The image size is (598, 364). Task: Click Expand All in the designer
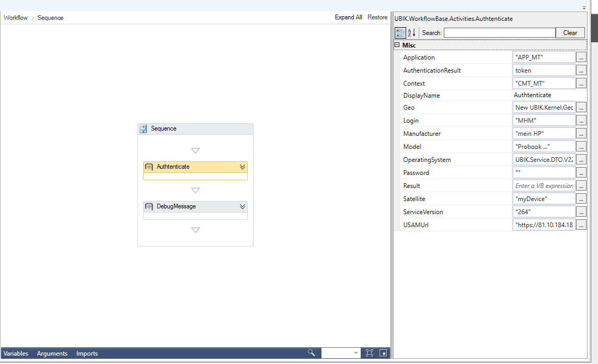pyautogui.click(x=348, y=17)
